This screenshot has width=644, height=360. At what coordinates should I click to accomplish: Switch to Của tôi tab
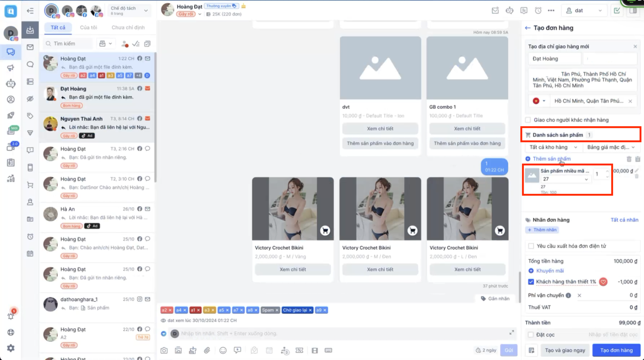pos(88,27)
